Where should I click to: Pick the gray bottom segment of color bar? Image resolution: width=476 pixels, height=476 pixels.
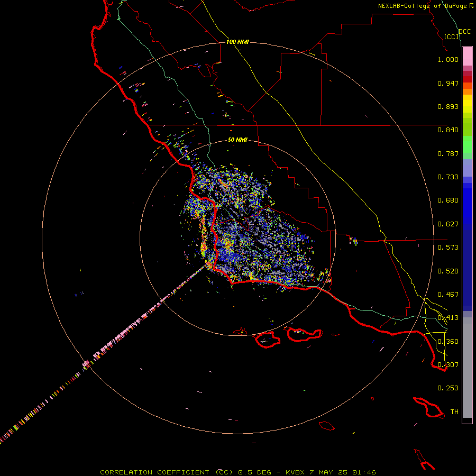(467, 368)
